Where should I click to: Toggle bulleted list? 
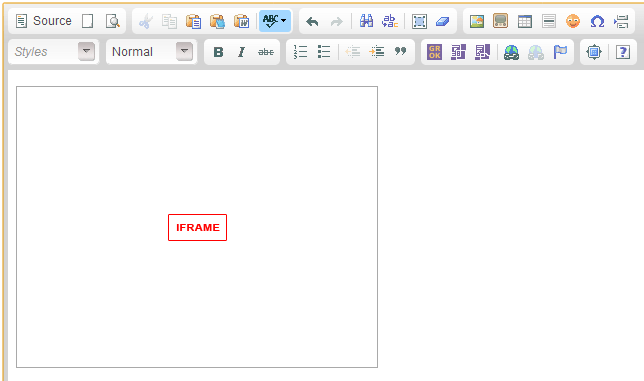[x=324, y=52]
